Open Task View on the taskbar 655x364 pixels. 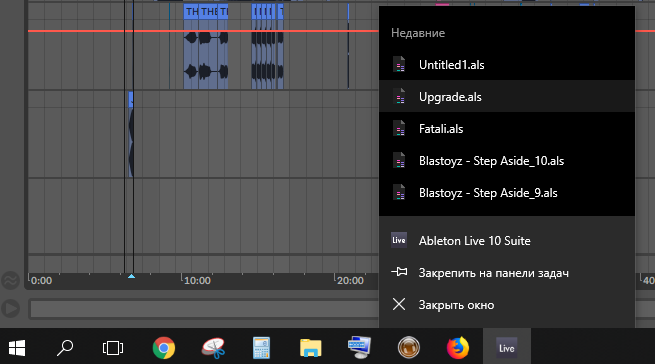(x=113, y=347)
